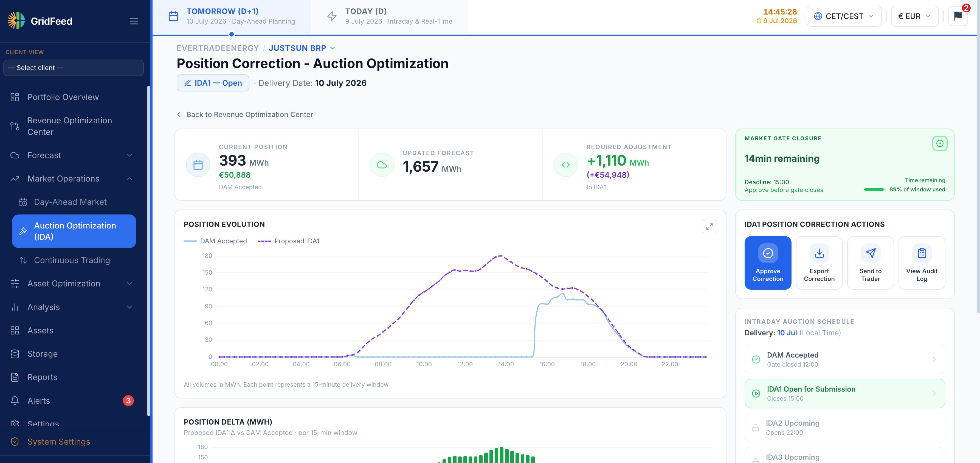Go back to Revenue Optimization Center
This screenshot has width=980, height=463.
click(x=245, y=115)
